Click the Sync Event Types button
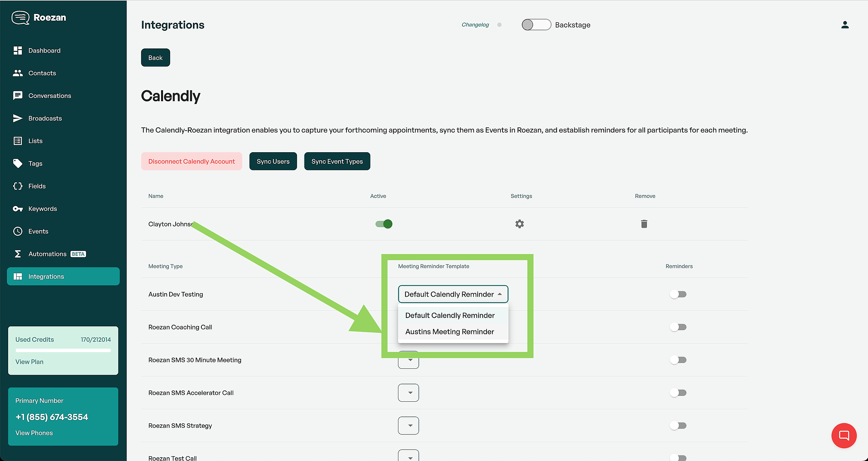 [x=337, y=161]
